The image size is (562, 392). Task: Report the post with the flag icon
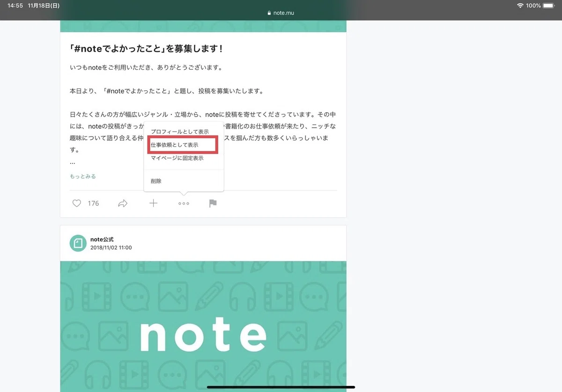213,203
